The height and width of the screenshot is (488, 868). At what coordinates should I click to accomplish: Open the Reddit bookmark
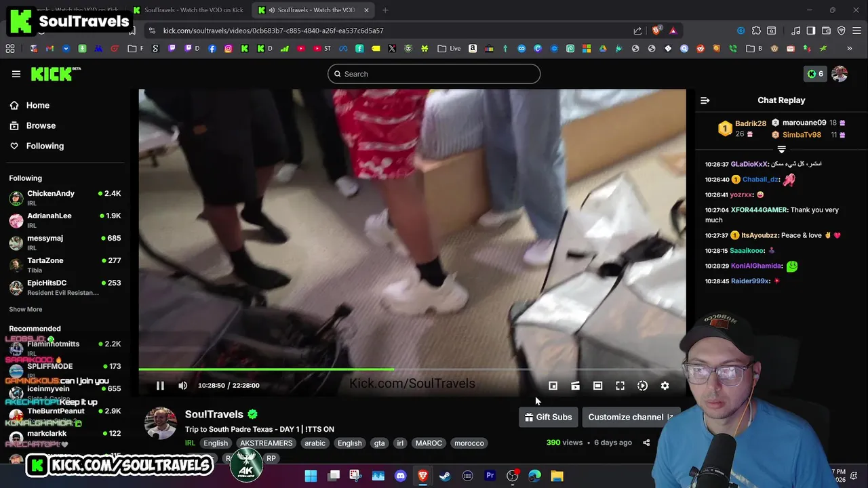[700, 49]
